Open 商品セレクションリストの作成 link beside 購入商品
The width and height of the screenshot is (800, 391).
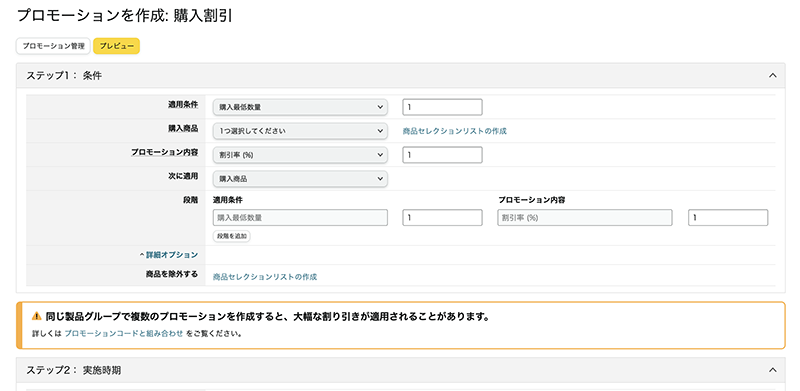(455, 131)
